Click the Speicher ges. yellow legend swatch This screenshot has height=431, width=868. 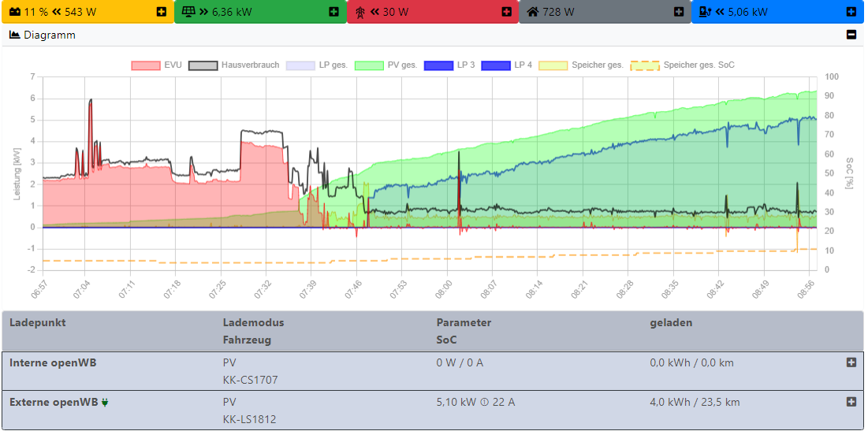point(553,65)
